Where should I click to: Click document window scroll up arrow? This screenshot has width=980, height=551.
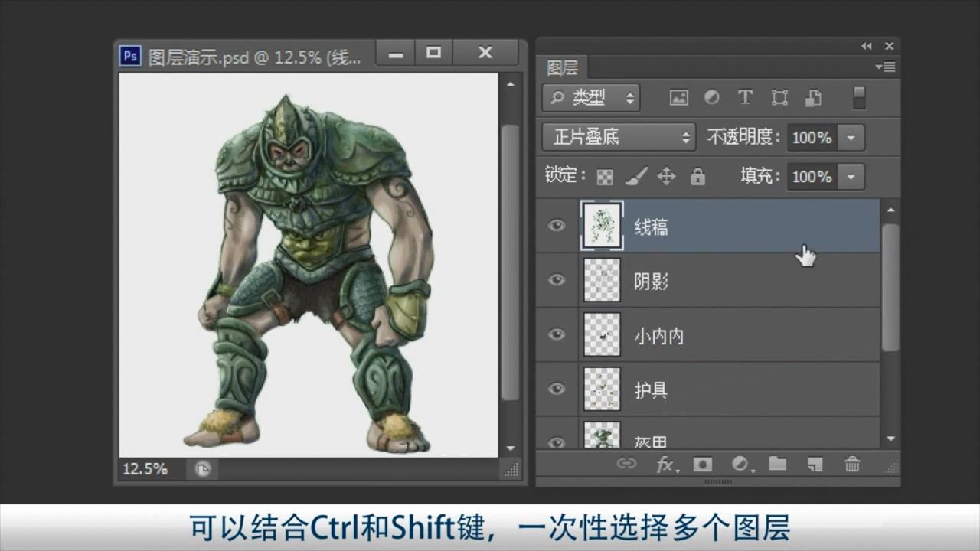pos(510,83)
